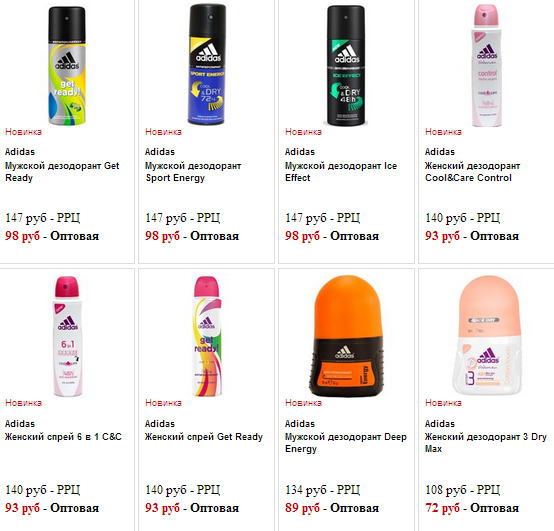
Task: Open the Get Ready men's deodorant image
Action: tap(67, 66)
